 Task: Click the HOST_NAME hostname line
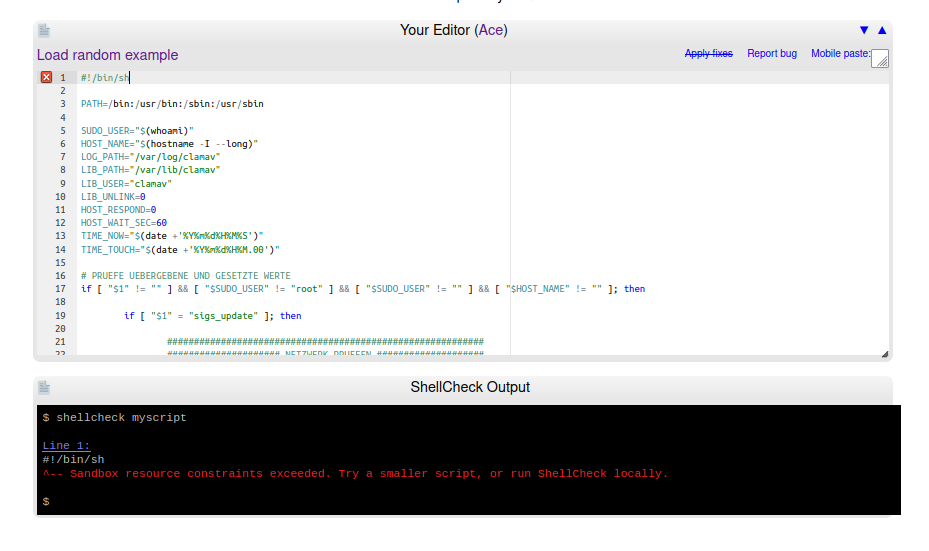click(x=169, y=144)
